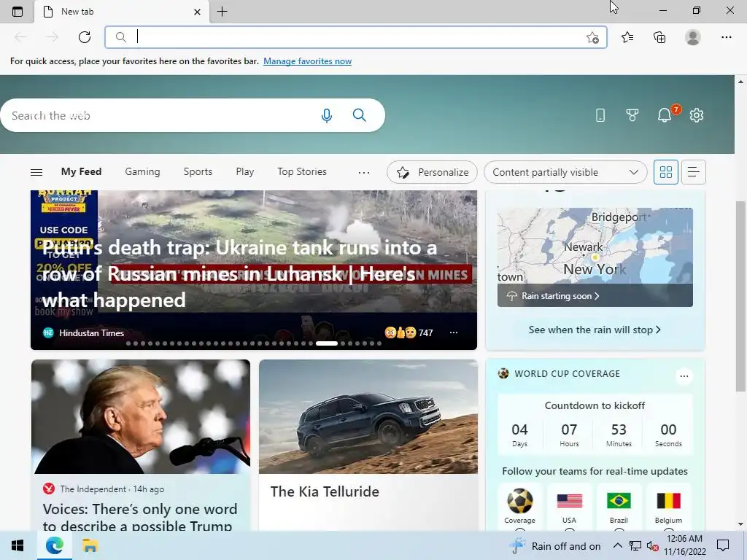Click Edge icon on taskbar
747x560 pixels.
54,545
